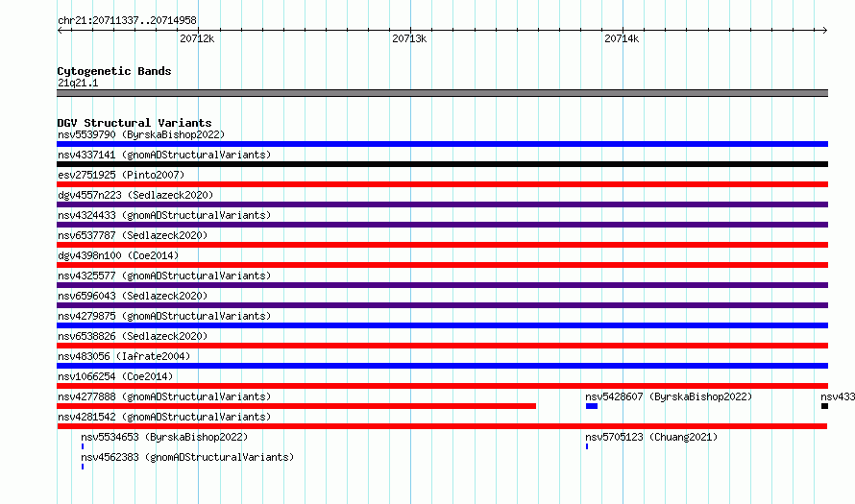Click the nsv4281542 (gnomADStructuralVariants) label
This screenshot has height=504, width=855.
164,417
